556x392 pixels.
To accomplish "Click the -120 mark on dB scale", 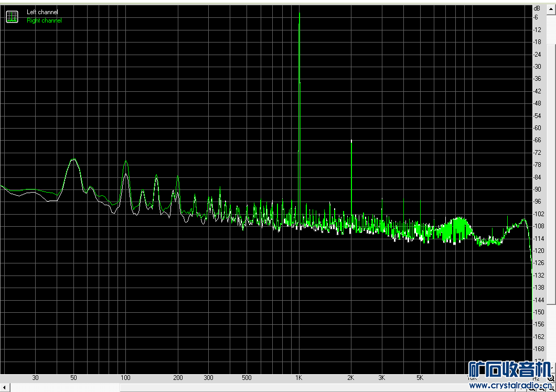I will click(539, 250).
